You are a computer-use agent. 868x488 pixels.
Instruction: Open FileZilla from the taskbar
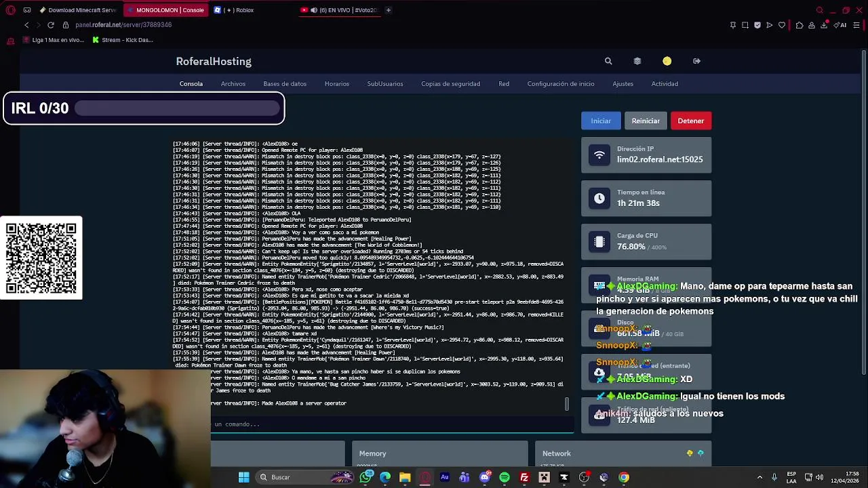pyautogui.click(x=524, y=477)
